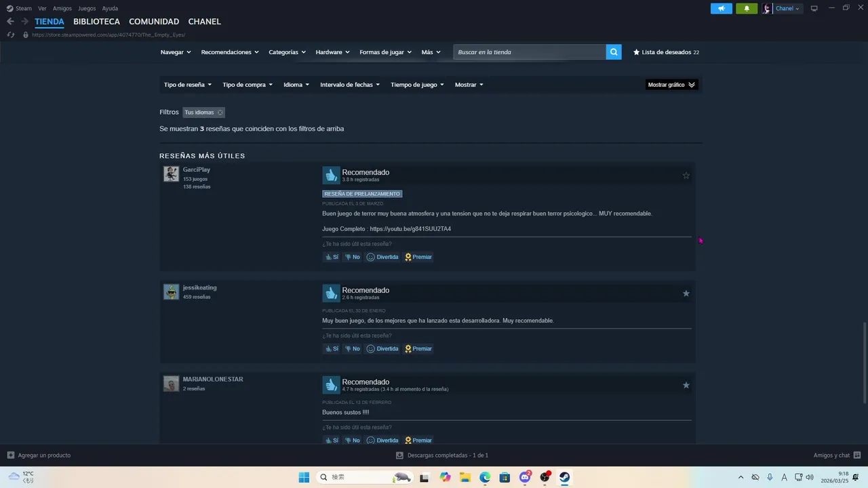Click the star icon on MARIANOLONESTAR's review
Viewport: 868px width, 488px height.
click(x=686, y=385)
